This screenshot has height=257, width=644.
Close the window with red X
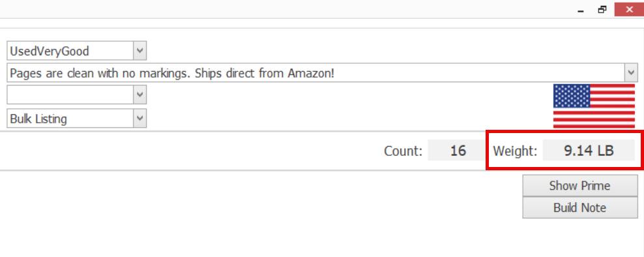click(629, 9)
